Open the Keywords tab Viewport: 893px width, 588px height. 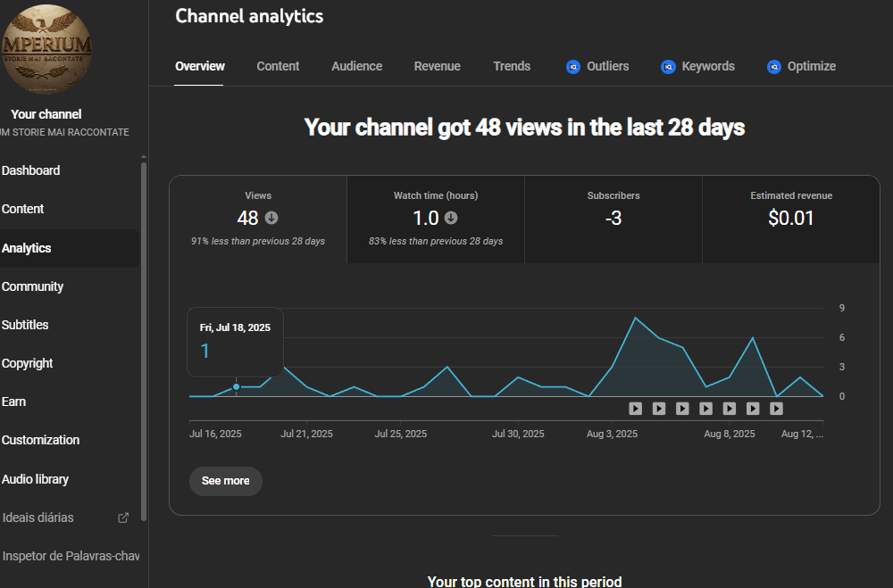(697, 66)
